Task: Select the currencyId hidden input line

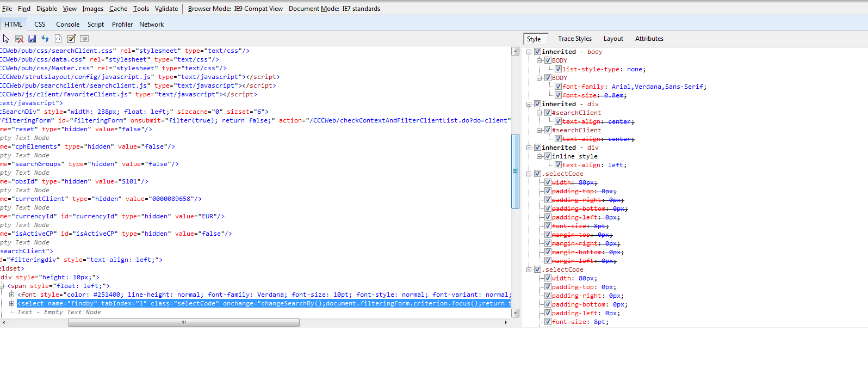Action: pos(112,216)
